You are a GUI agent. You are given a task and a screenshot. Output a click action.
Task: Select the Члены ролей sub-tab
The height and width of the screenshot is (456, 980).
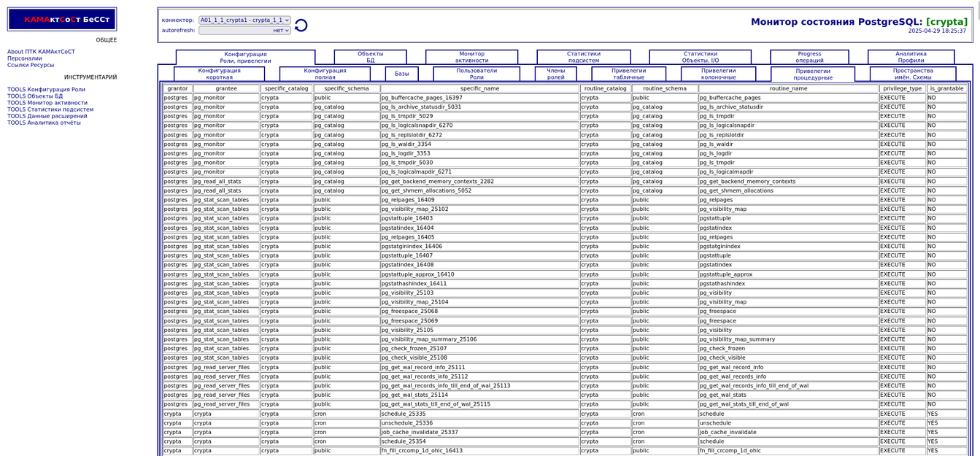pyautogui.click(x=555, y=74)
